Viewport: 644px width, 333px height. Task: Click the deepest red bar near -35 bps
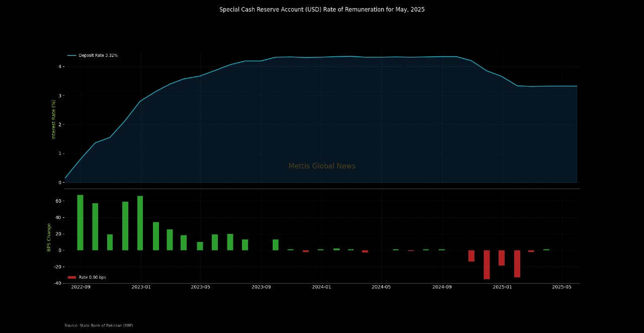487,265
